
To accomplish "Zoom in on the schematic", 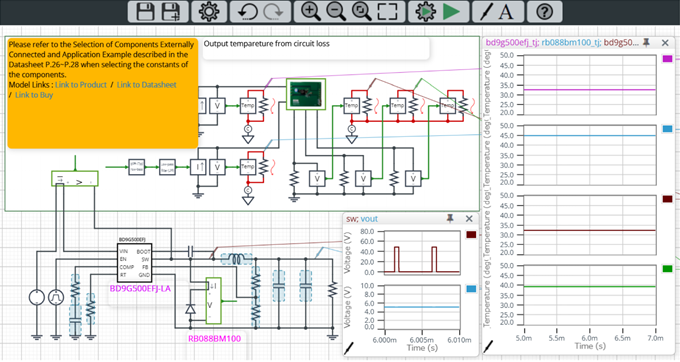I will pyautogui.click(x=311, y=12).
